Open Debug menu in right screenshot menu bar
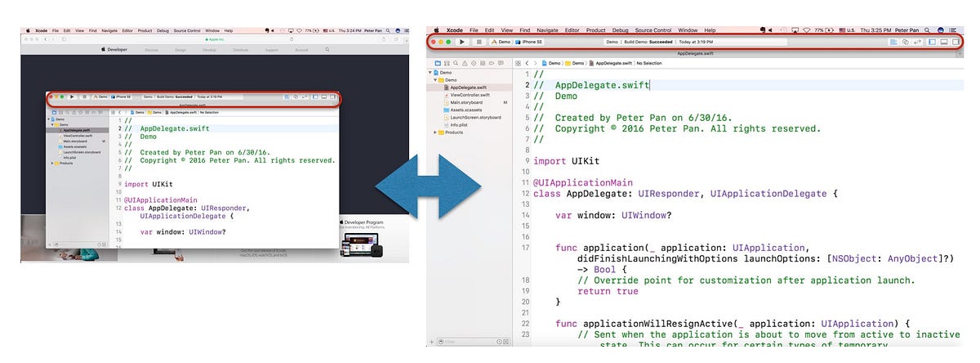The image size is (980, 363). click(620, 30)
